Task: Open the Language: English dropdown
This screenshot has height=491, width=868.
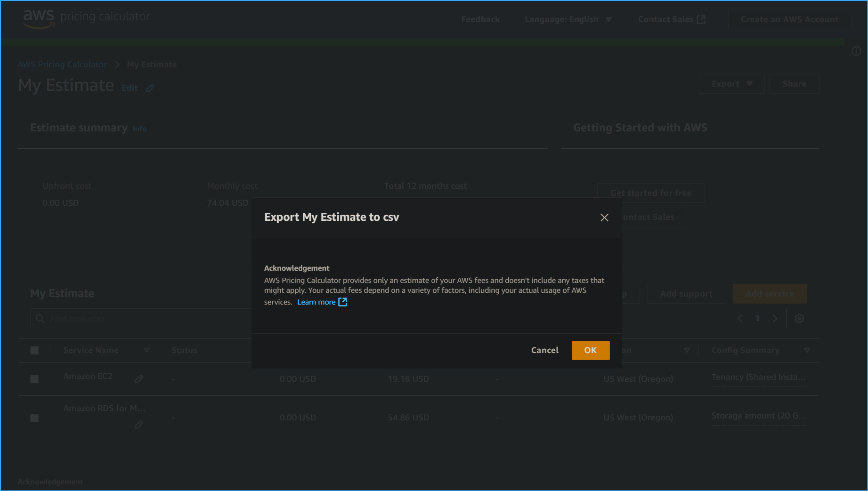Action: (568, 19)
